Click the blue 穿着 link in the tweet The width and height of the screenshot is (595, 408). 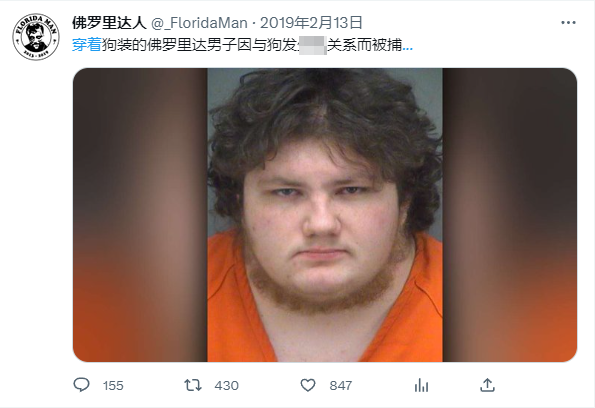point(87,45)
